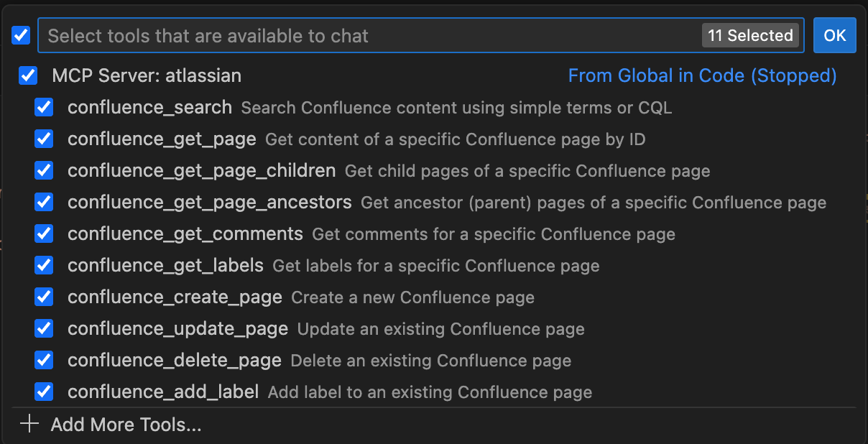Image resolution: width=868 pixels, height=444 pixels.
Task: Select the MCP Server: atlassian row label
Action: 147,75
